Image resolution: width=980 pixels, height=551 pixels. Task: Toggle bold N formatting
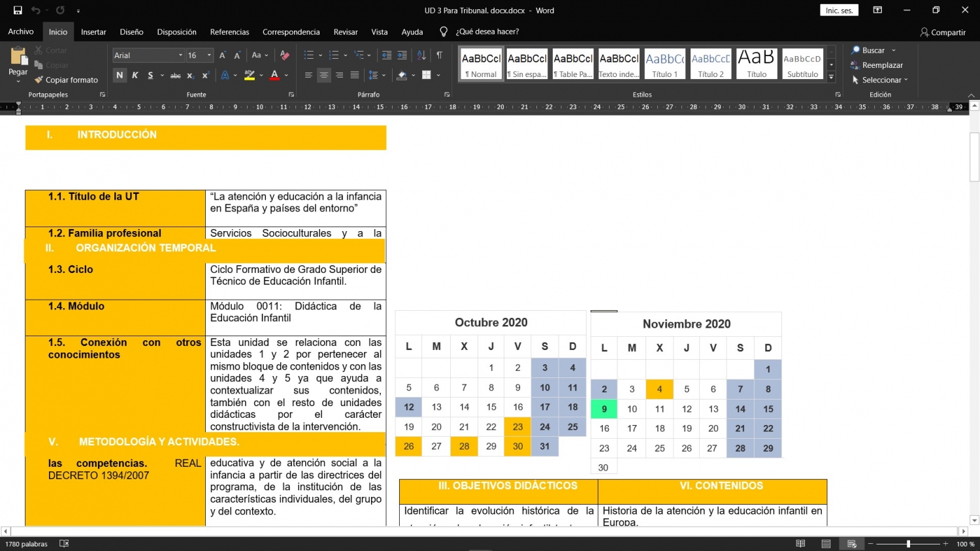(120, 75)
